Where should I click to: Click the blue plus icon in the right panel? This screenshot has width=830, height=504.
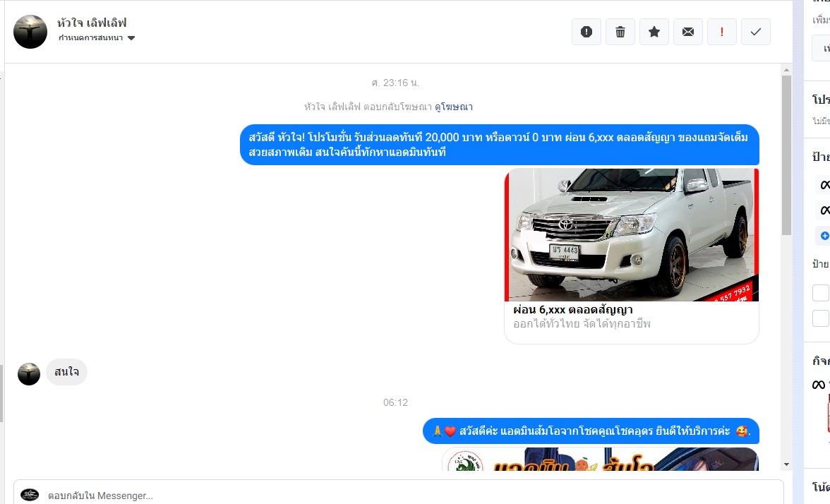point(824,235)
